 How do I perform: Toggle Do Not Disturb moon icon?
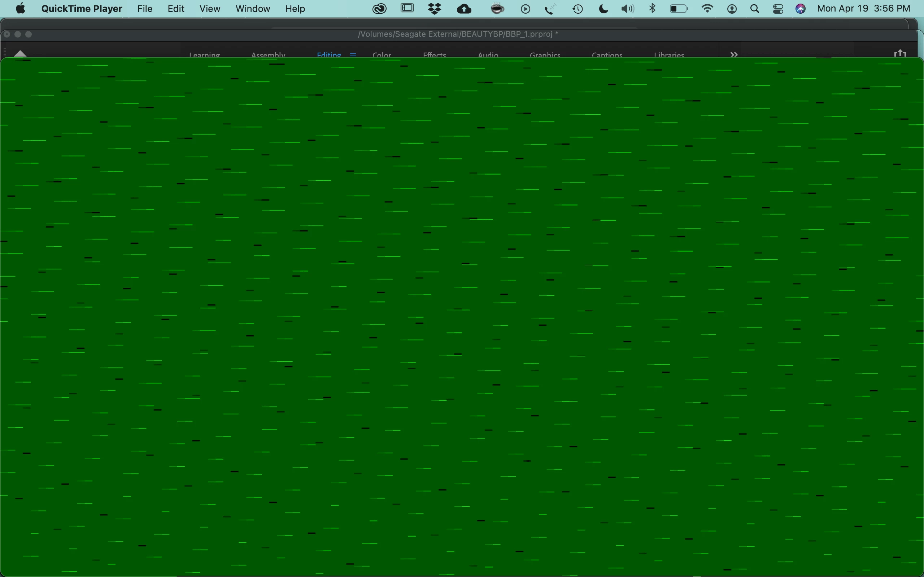pyautogui.click(x=603, y=9)
